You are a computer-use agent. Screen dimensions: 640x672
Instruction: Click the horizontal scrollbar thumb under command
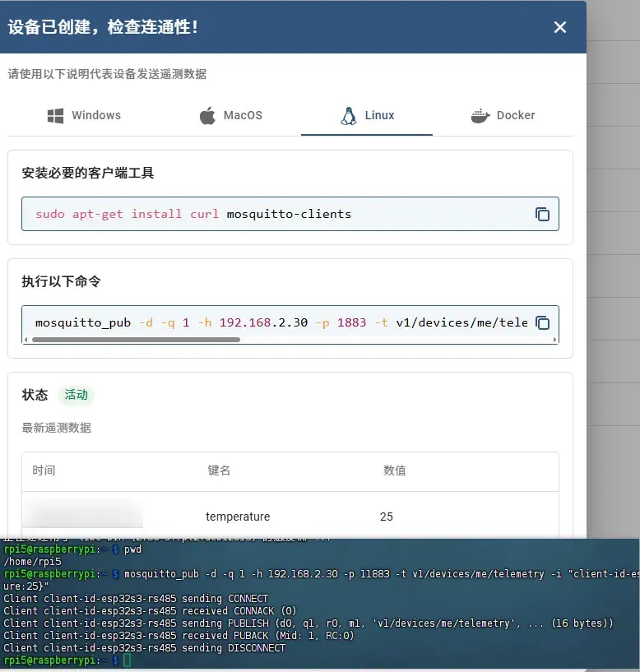pos(136,340)
